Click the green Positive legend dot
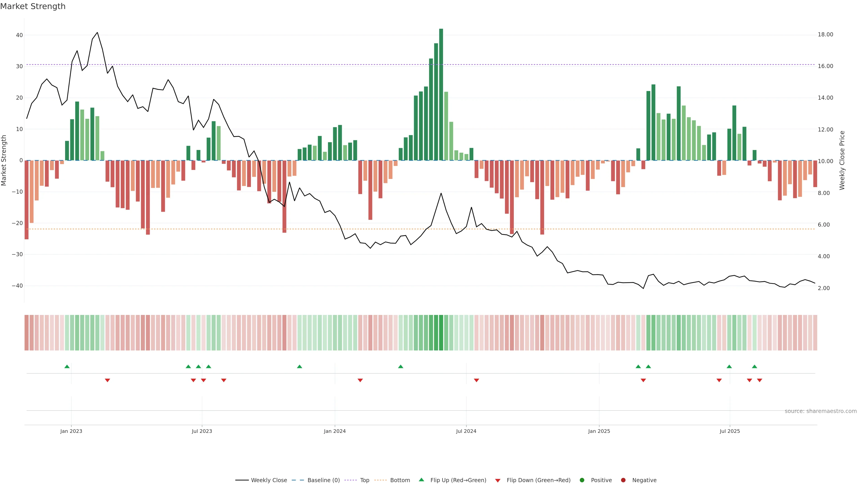The height and width of the screenshot is (488, 868). point(582,480)
